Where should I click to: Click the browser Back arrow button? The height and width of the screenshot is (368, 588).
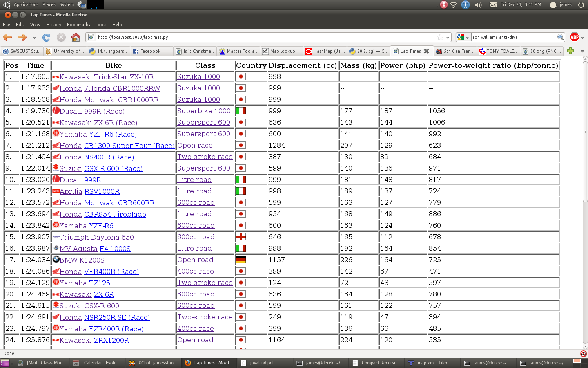click(7, 37)
